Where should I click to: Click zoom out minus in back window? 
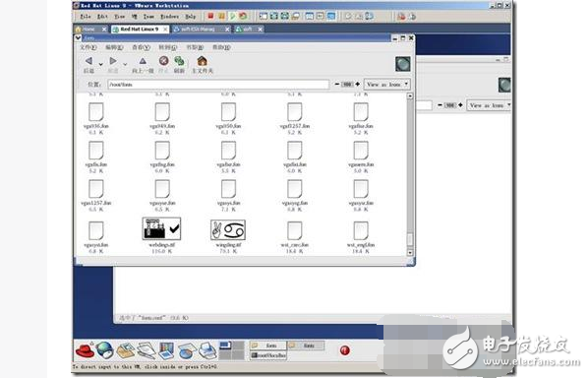(440, 105)
